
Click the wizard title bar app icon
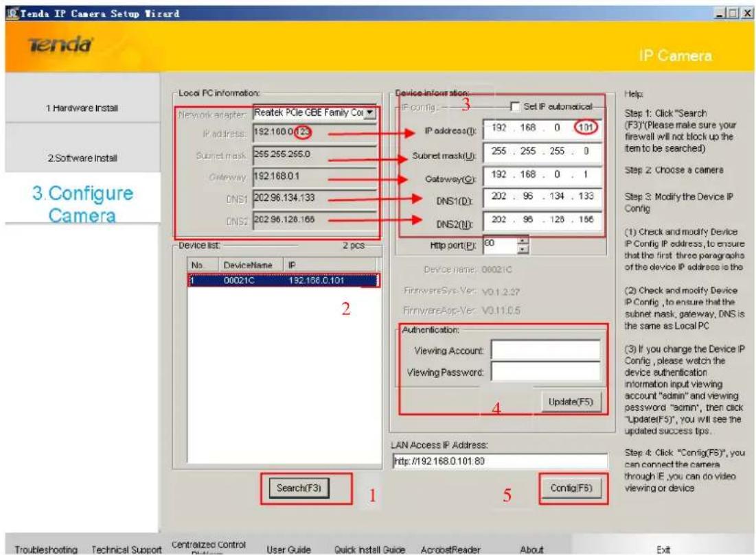[12, 14]
